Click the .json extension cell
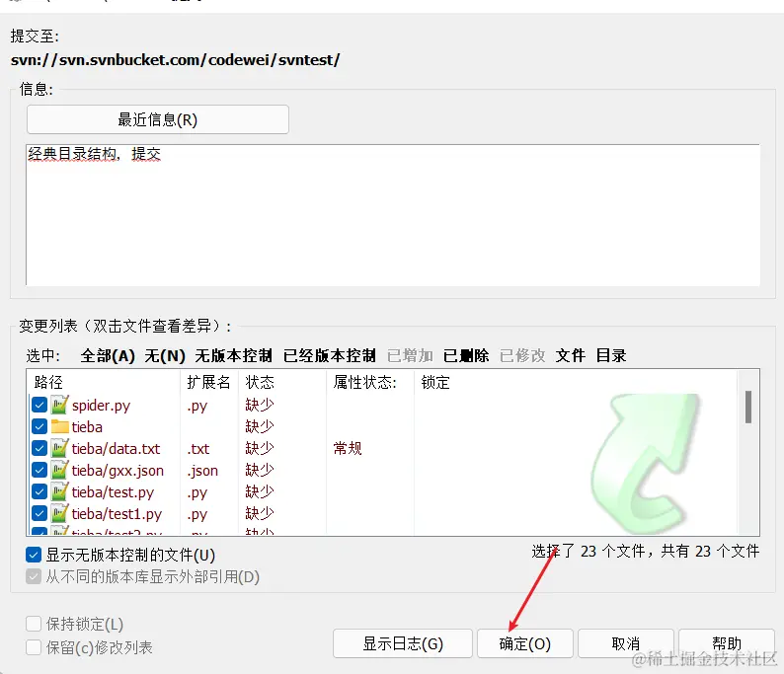Screen dimensions: 784x674 point(202,471)
